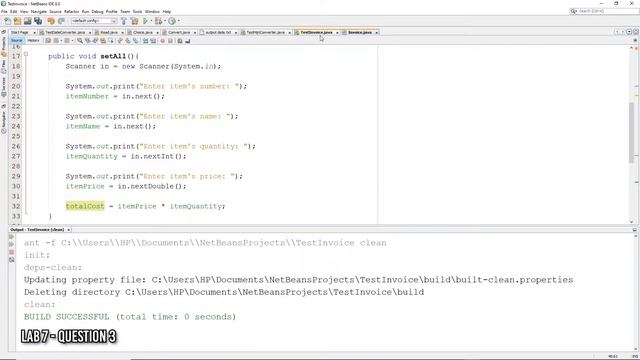Click the editor Stop Macro Recording icon
Image resolution: width=640 pixels, height=360 pixels.
click(170, 41)
